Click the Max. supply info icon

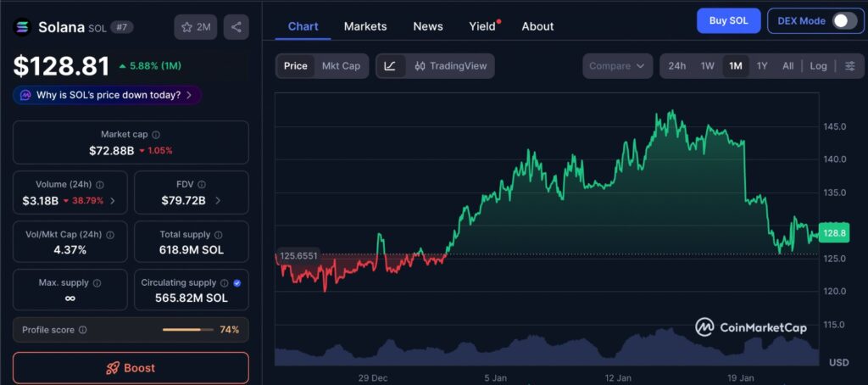[x=97, y=283]
